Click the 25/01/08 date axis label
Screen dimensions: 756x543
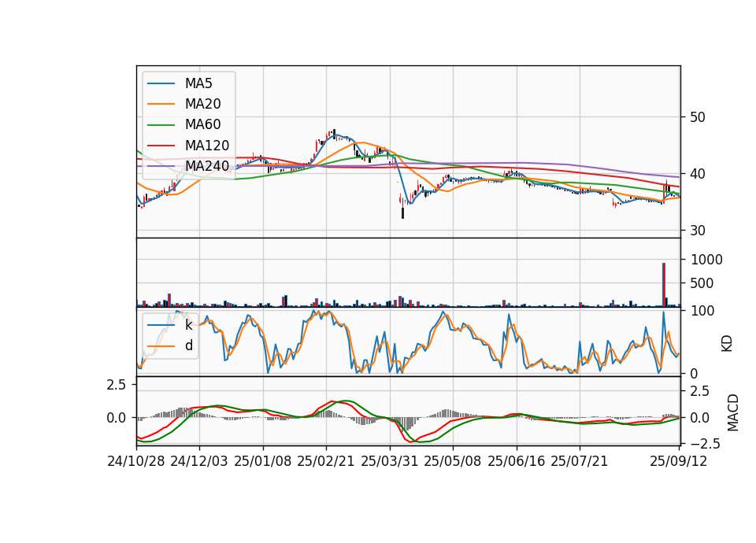(x=263, y=461)
